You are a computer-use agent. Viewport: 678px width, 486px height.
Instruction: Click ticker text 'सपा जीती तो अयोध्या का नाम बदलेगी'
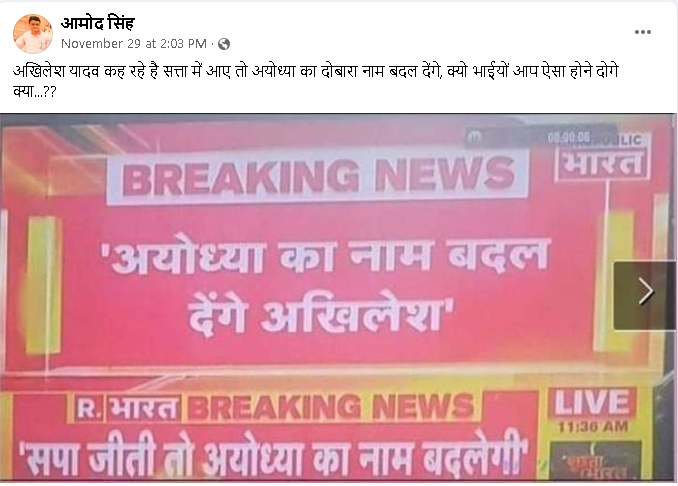pyautogui.click(x=272, y=457)
